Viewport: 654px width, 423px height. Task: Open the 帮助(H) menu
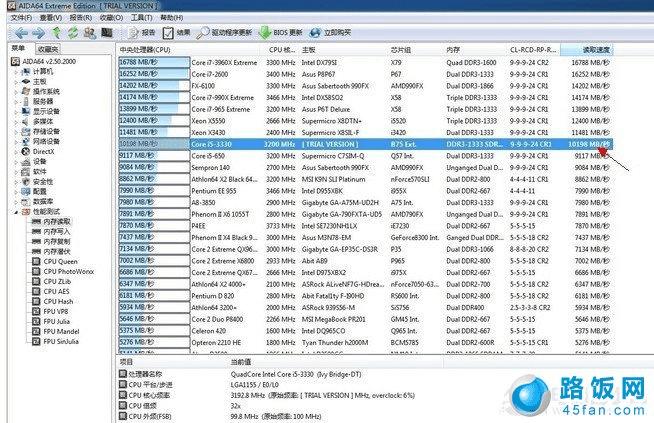[171, 18]
